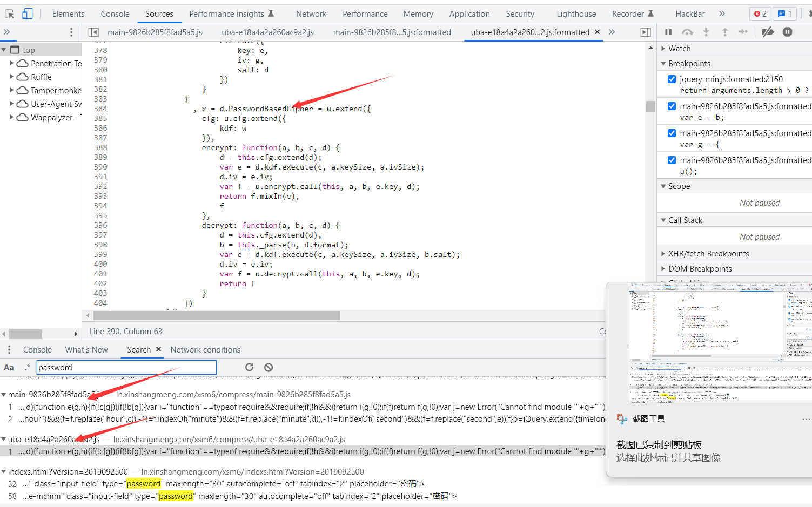Close the Search drawer tab

[x=158, y=349]
